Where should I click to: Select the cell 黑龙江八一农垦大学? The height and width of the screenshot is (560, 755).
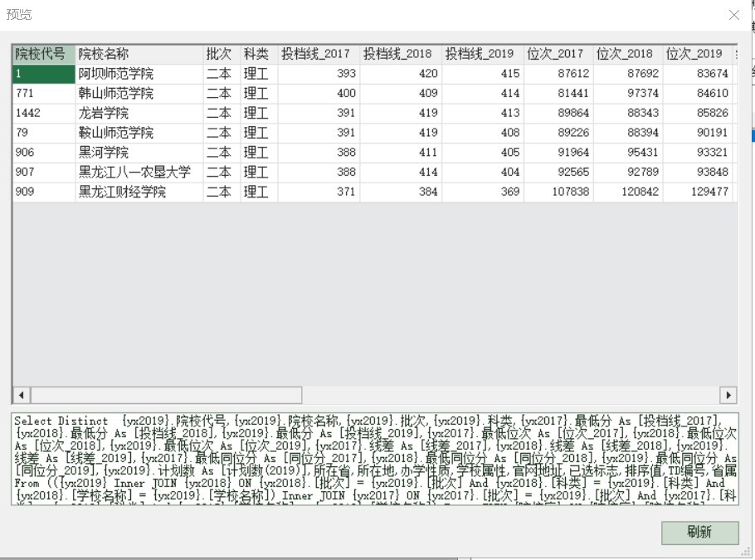(139, 173)
